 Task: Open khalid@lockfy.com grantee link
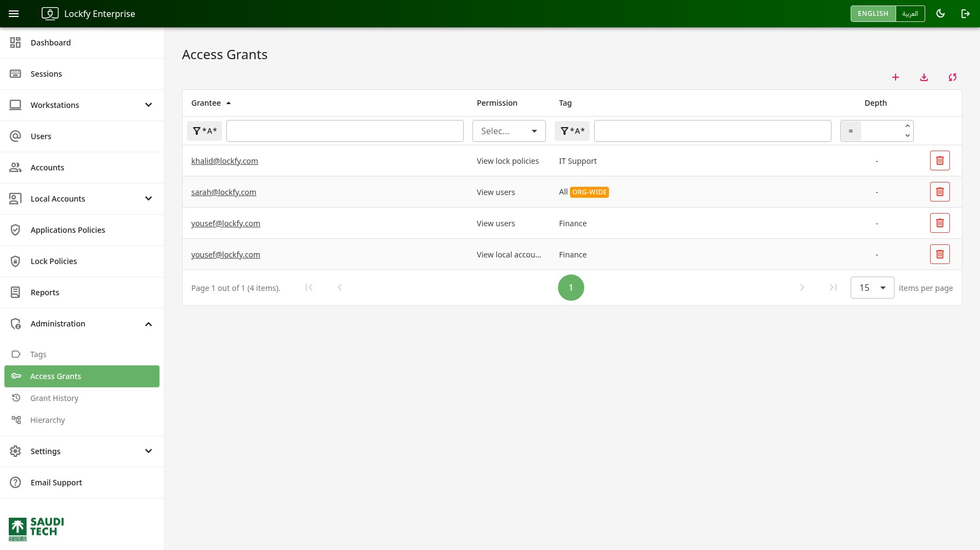225,161
